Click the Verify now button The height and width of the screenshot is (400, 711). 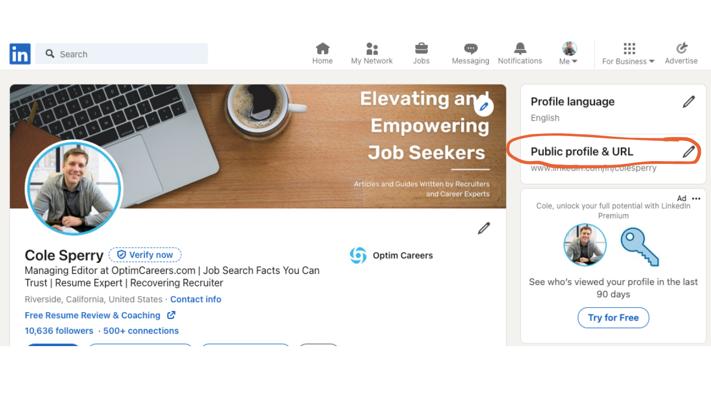145,255
